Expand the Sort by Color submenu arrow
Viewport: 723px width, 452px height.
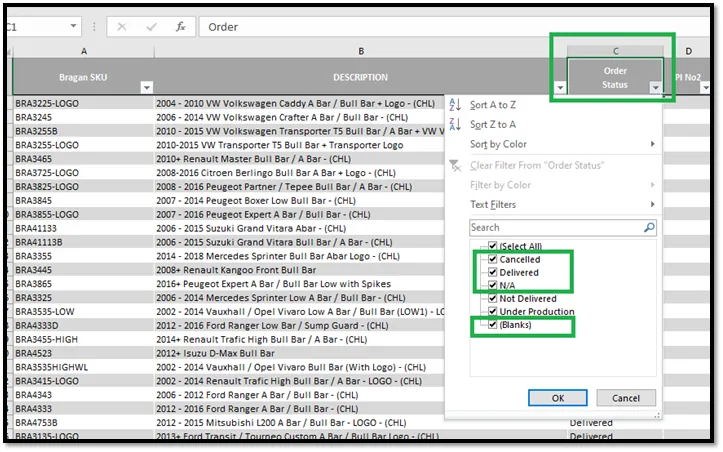click(x=652, y=144)
